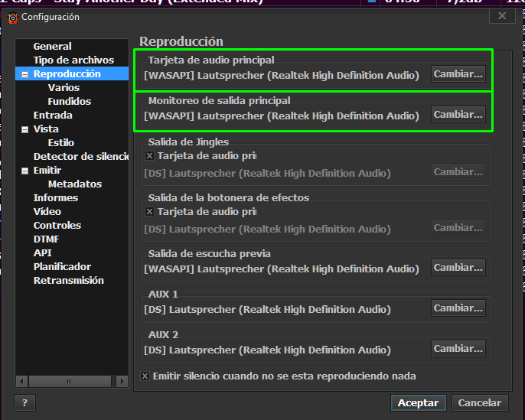Open Detector de silencio settings
The width and height of the screenshot is (525, 420).
coord(80,157)
